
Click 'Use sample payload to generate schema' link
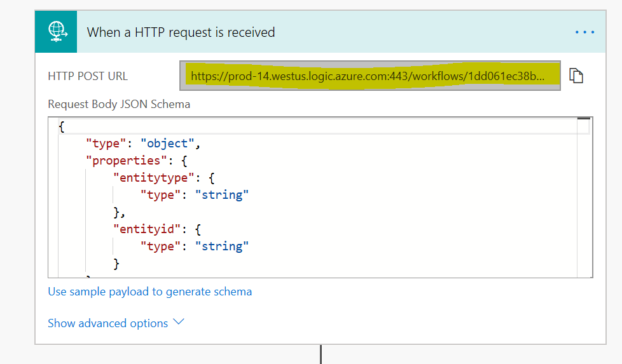pyautogui.click(x=149, y=292)
